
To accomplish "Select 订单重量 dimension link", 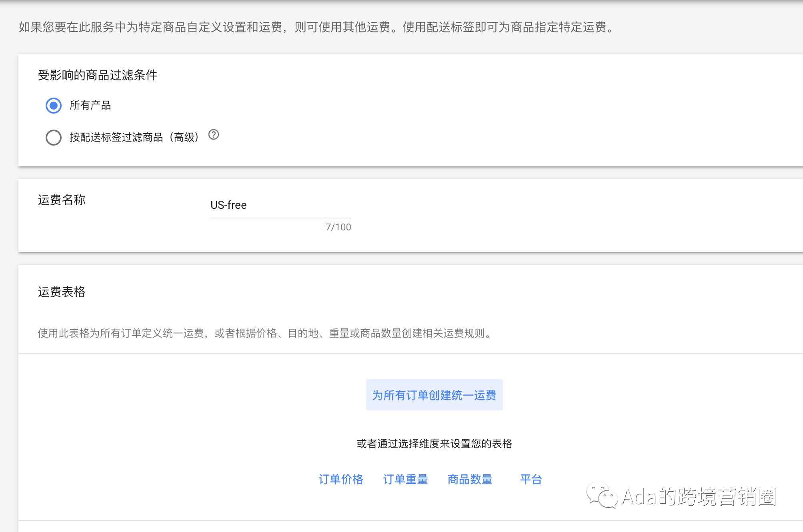I will coord(405,479).
